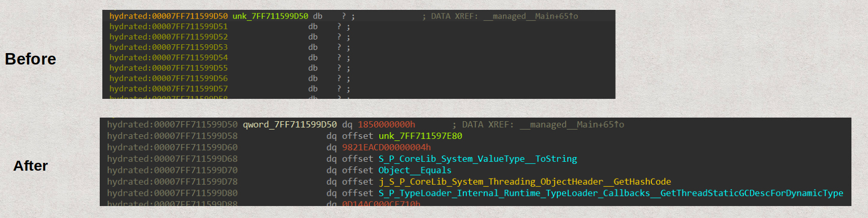
Task: Click the unk_7FF711599D50 label in Before listing
Action: (x=270, y=16)
